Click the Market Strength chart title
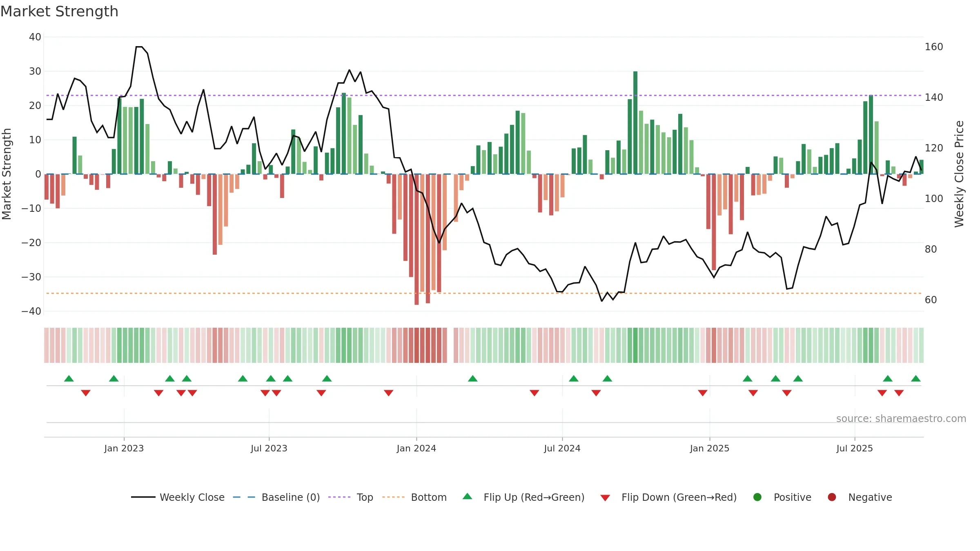Image resolution: width=980 pixels, height=551 pixels. click(x=59, y=11)
